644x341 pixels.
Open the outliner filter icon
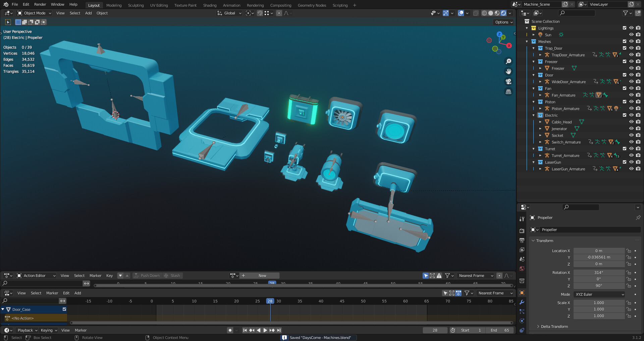pos(626,13)
